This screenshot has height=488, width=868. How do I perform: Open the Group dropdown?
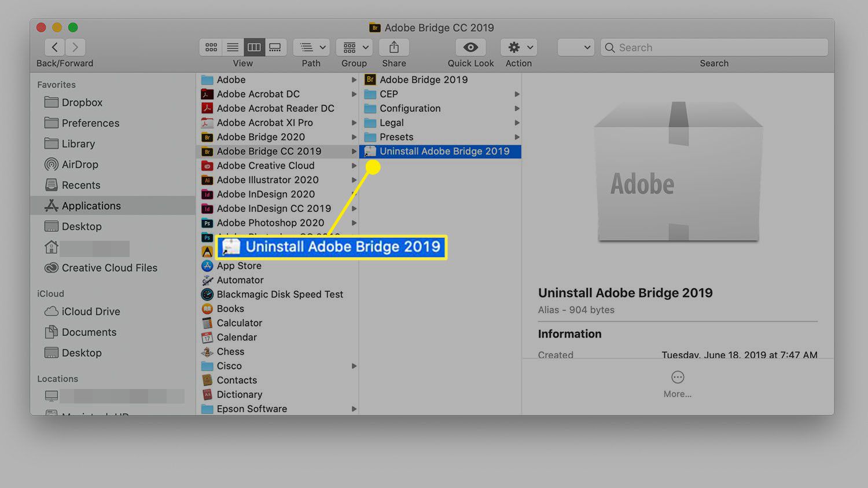(x=354, y=47)
